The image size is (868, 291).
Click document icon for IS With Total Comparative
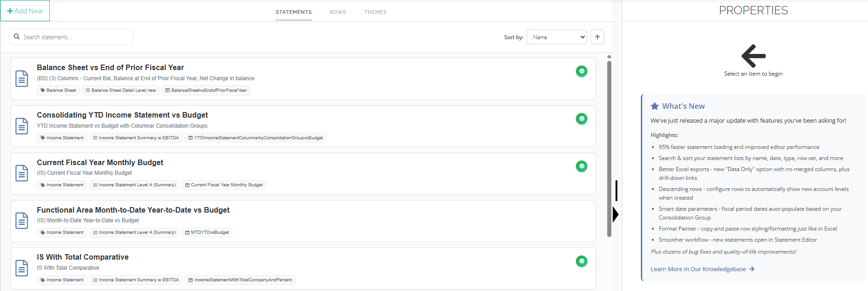tap(22, 268)
